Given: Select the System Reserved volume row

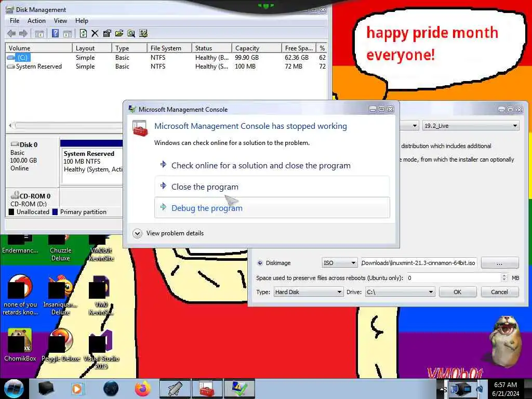Looking at the screenshot, I should click(x=166, y=66).
